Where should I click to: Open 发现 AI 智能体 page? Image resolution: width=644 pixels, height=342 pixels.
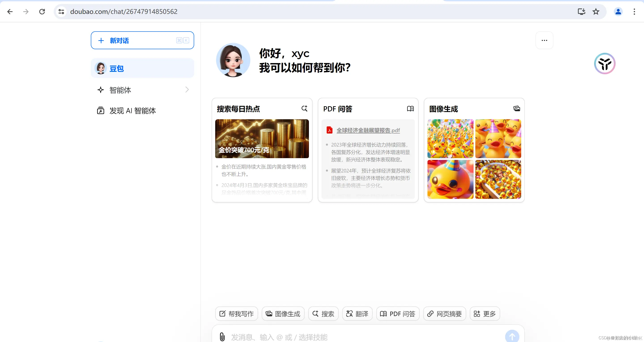pyautogui.click(x=142, y=110)
